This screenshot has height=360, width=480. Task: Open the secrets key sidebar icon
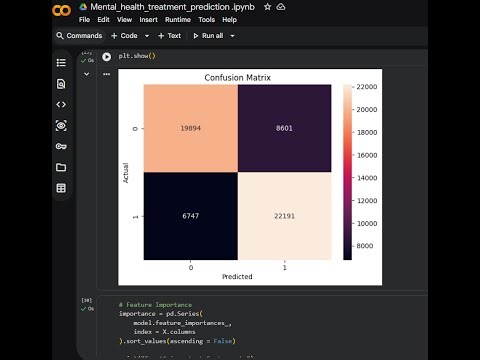click(x=61, y=146)
